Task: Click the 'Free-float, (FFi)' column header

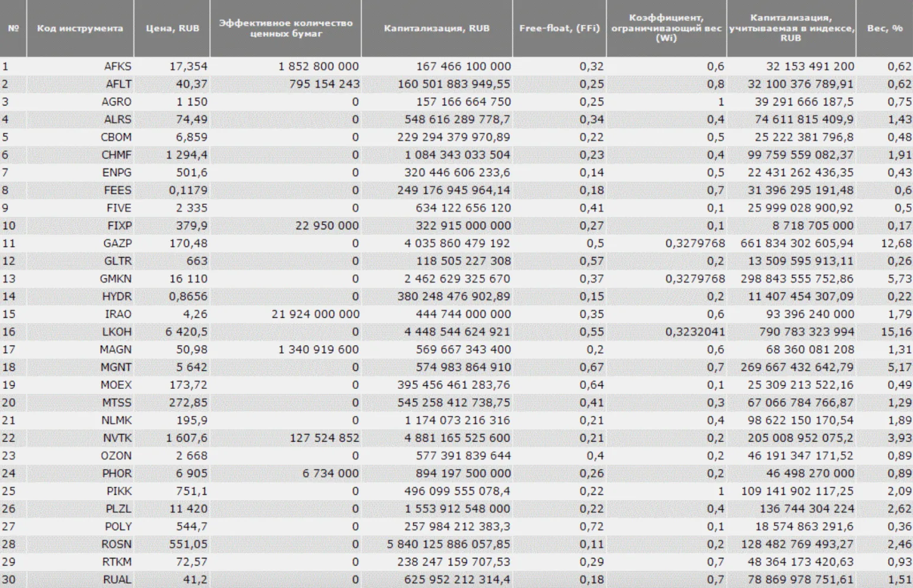Action: (559, 28)
